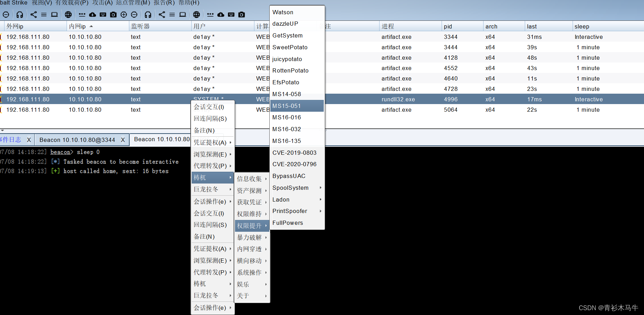Image resolution: width=644 pixels, height=315 pixels.
Task: Click the leftmost cloud download icon
Action: 93,15
